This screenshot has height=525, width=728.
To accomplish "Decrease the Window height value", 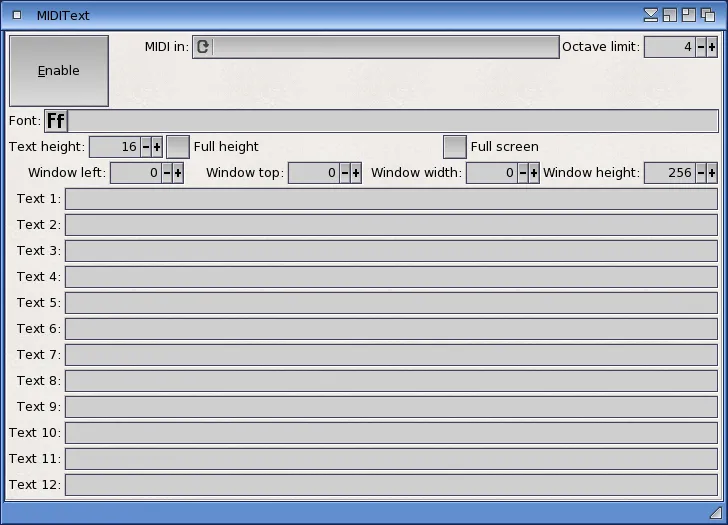I will pyautogui.click(x=700, y=173).
